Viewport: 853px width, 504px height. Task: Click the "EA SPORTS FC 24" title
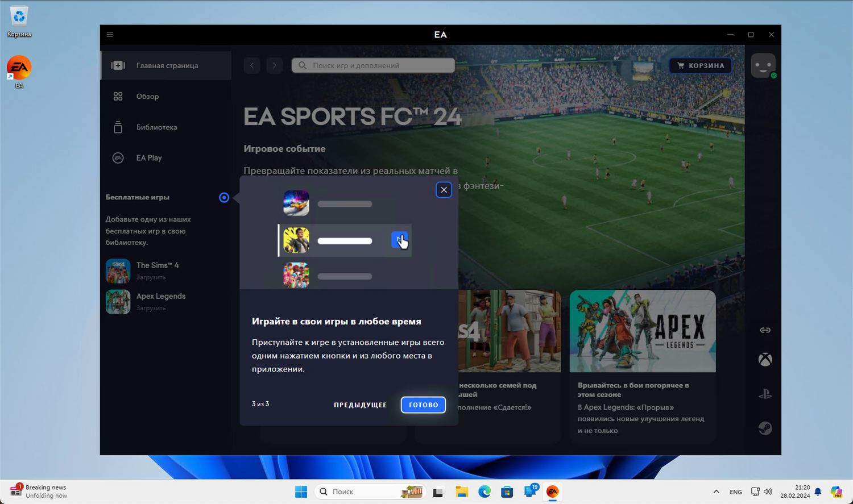353,116
